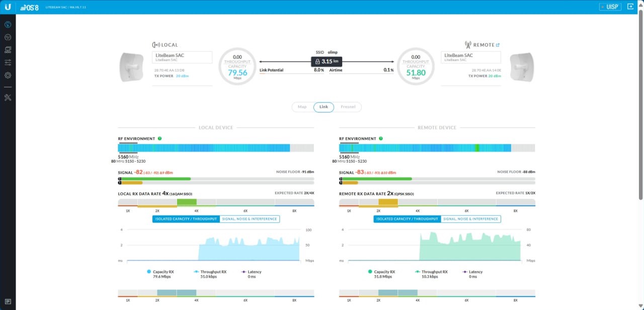This screenshot has width=644, height=310.
Task: Click local noise floor -91 dBm text
Action: point(295,172)
